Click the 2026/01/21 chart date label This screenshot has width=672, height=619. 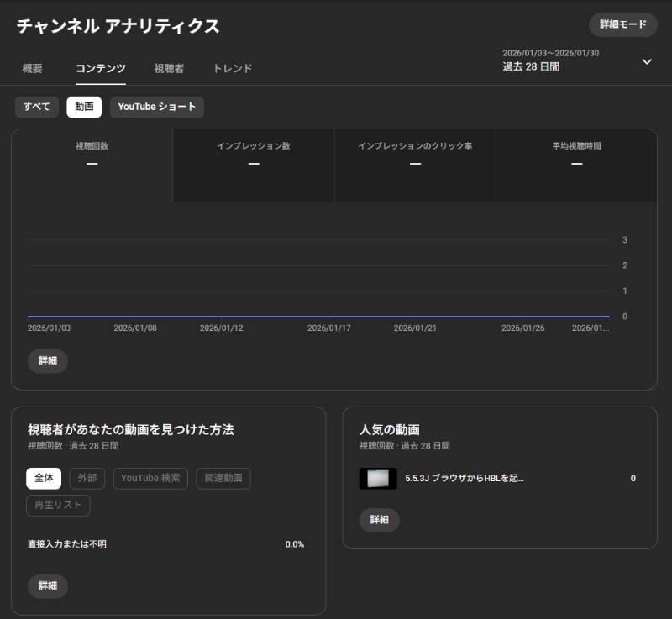(415, 328)
